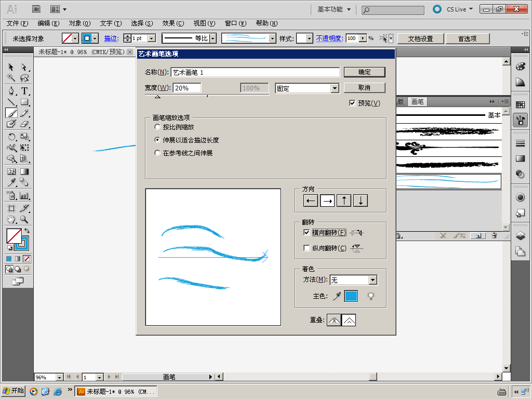Set brush direction to left arrow

click(311, 201)
